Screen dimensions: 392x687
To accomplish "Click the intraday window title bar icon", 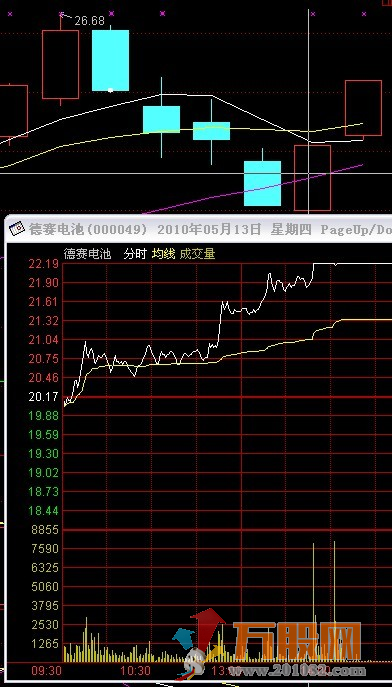I will coord(17,228).
